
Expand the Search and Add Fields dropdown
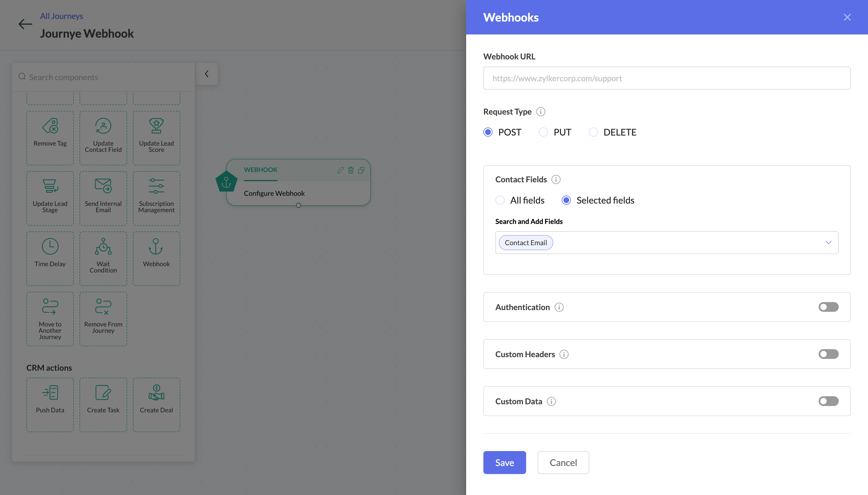tap(828, 242)
